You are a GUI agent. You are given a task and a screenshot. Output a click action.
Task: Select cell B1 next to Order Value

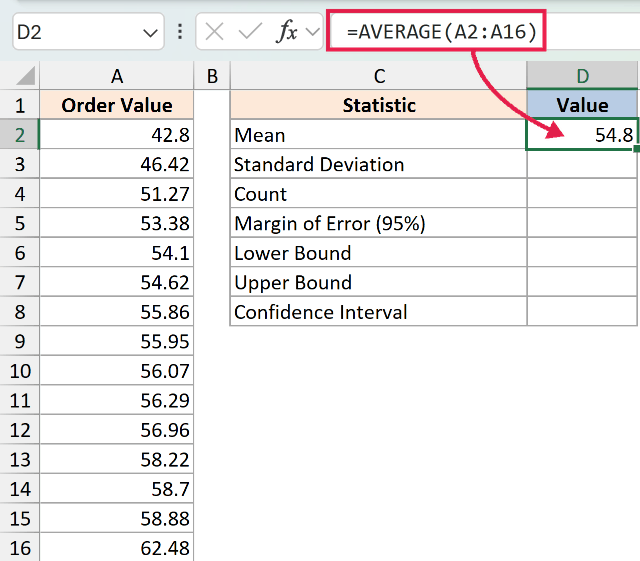click(212, 105)
